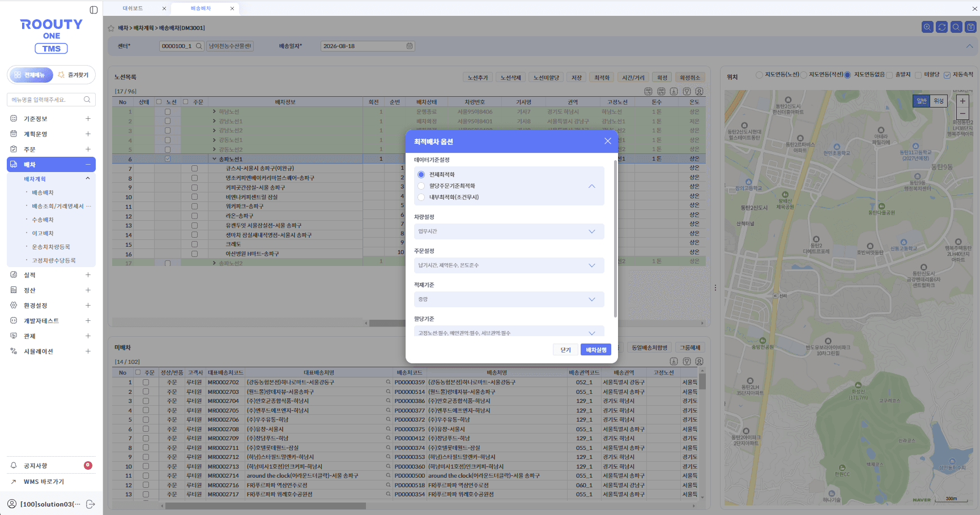
Task: Click the download icon above the 노선목록 grid
Action: click(674, 91)
